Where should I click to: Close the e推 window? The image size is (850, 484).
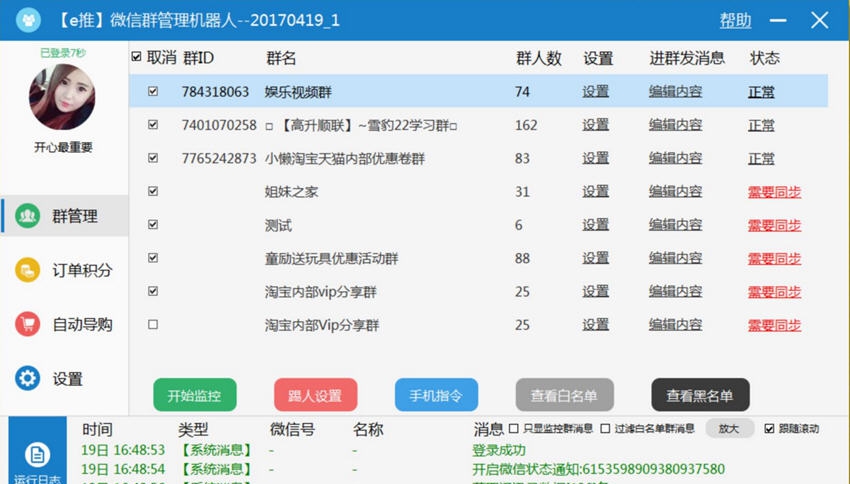(x=819, y=21)
